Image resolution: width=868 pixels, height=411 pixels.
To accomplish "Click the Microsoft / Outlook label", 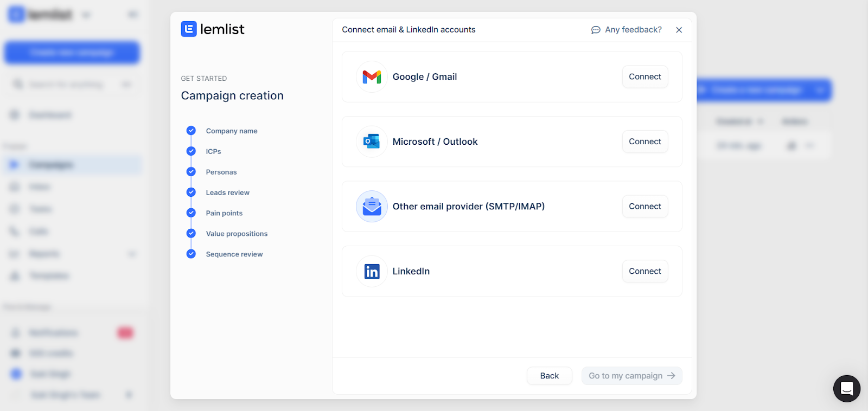I will click(x=435, y=142).
